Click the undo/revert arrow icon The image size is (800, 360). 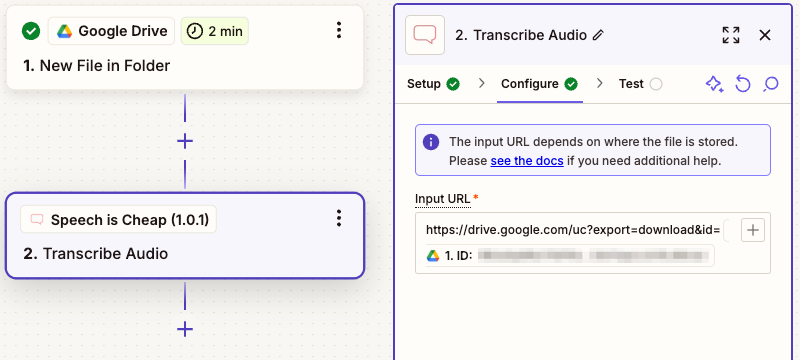743,84
